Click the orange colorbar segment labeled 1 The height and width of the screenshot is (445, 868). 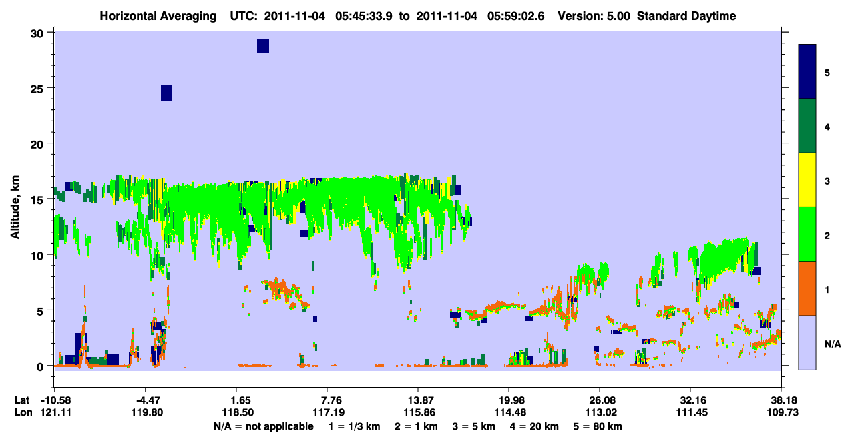click(x=807, y=288)
